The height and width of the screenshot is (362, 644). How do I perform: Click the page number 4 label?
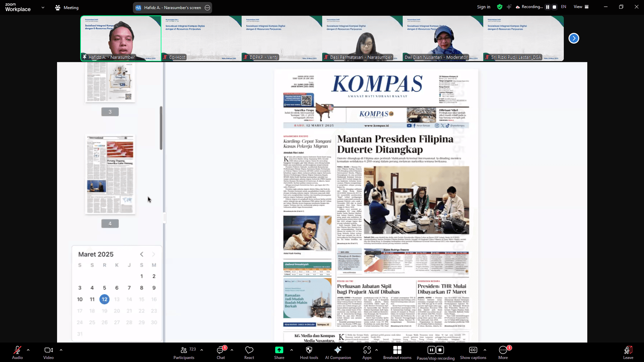(x=110, y=223)
